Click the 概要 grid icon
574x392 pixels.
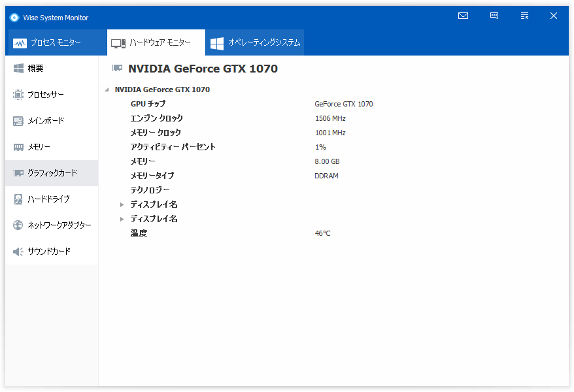tap(18, 69)
